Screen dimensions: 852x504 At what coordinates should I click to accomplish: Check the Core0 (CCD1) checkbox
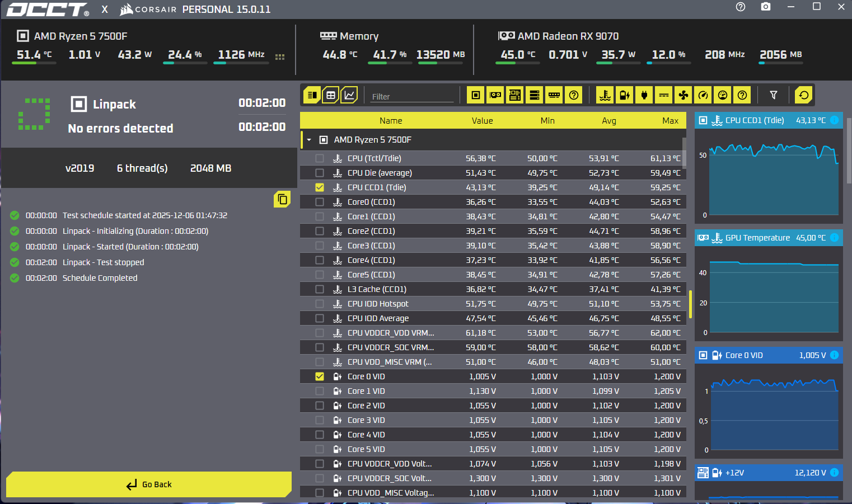click(320, 202)
